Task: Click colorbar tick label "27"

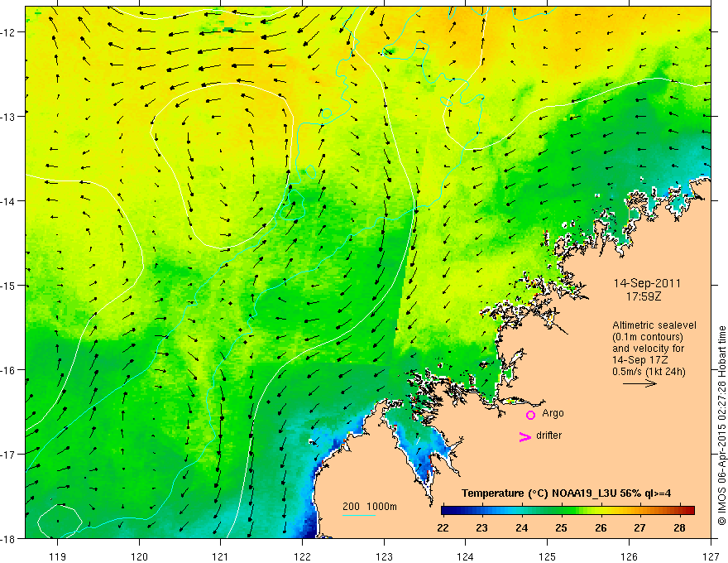Action: [x=639, y=527]
